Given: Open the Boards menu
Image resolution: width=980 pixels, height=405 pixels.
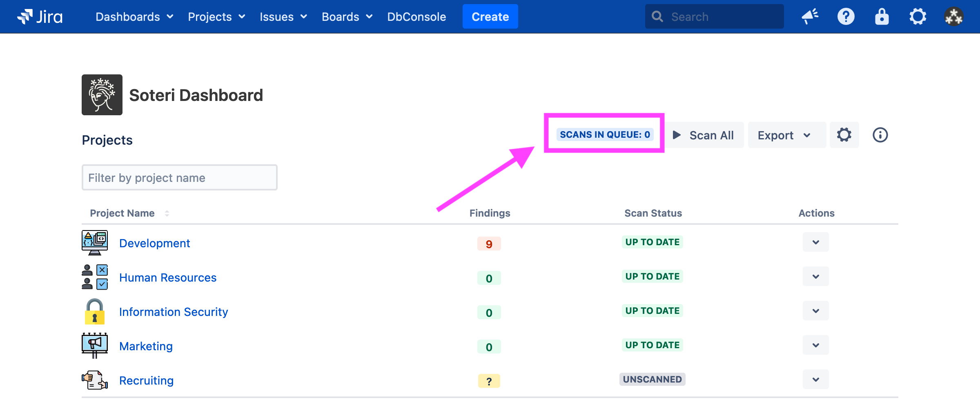Looking at the screenshot, I should tap(347, 17).
